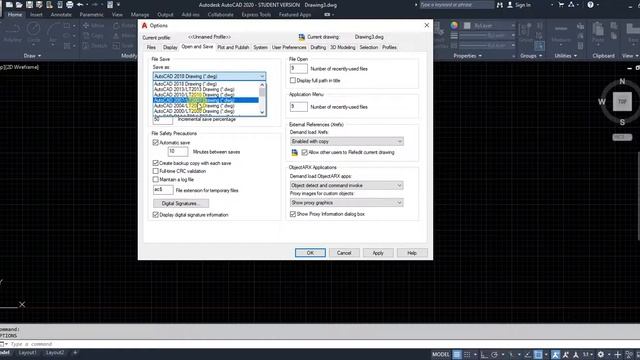Image resolution: width=640 pixels, height=360 pixels.
Task: Click the Stretch tool in Modify panel
Action: [x=95, y=46]
